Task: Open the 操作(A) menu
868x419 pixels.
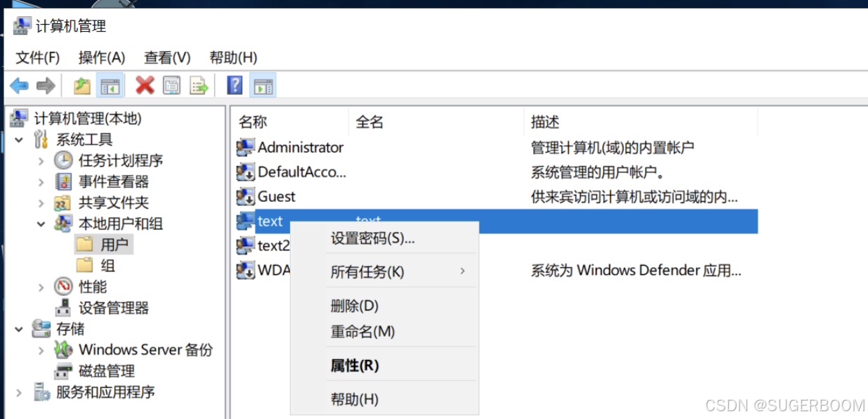Action: (102, 58)
